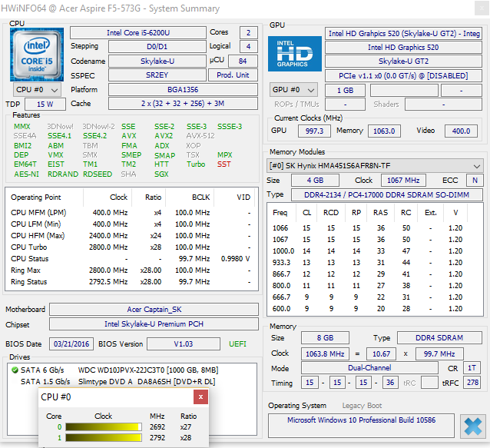490x448 pixels.
Task: Open the CPU #0 selector dropdown
Action: click(x=37, y=90)
